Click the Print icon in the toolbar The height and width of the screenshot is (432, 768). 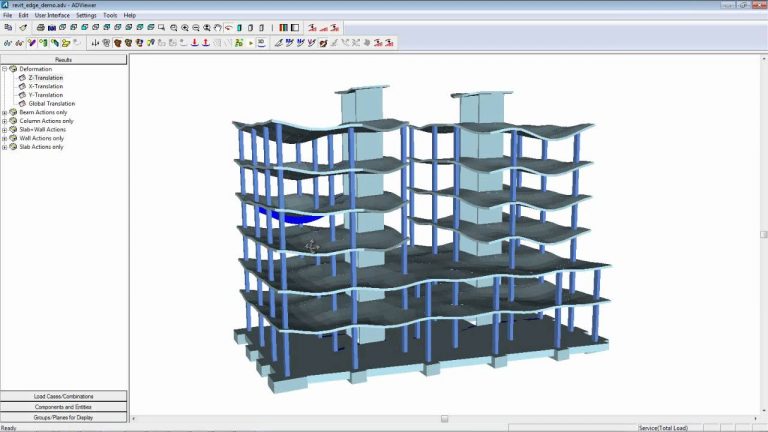click(x=41, y=28)
